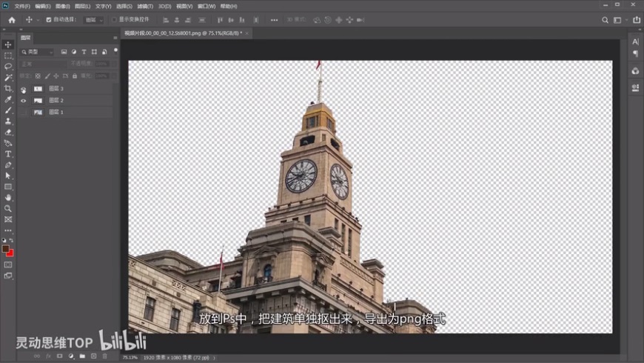The width and height of the screenshot is (644, 363).
Task: Select the Hand tool
Action: (8, 197)
